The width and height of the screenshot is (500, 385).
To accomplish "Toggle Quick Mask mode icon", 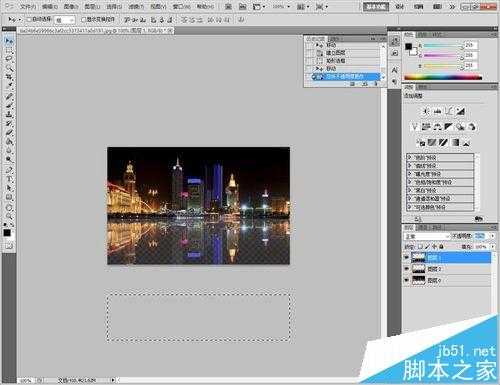I will click(x=8, y=246).
